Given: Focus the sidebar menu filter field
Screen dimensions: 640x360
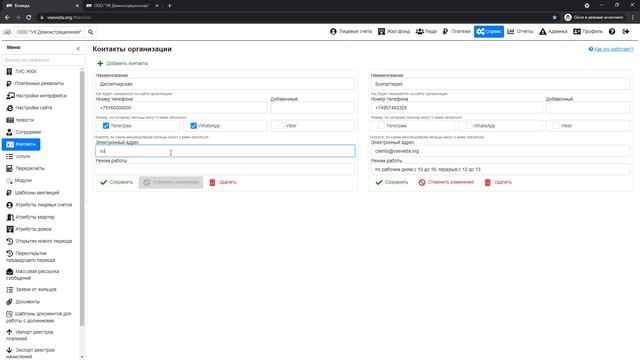Looking at the screenshot, I should point(43,60).
